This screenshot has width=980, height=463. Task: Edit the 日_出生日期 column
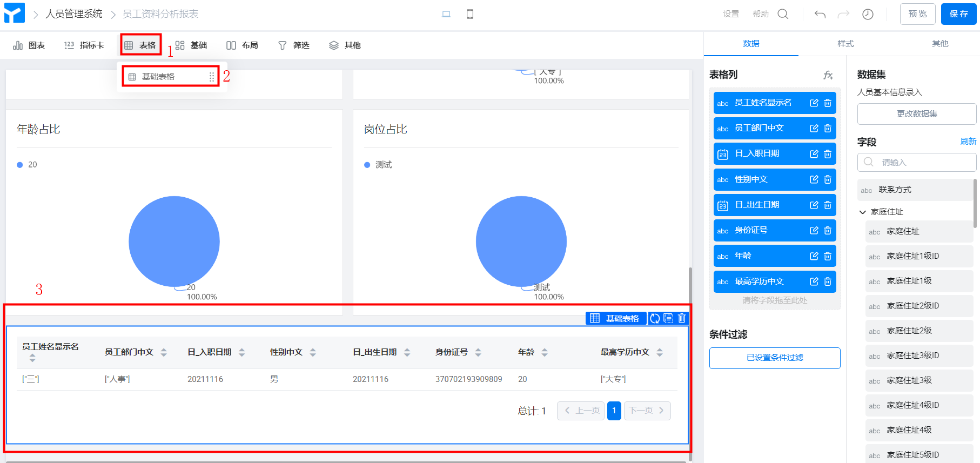pyautogui.click(x=814, y=205)
